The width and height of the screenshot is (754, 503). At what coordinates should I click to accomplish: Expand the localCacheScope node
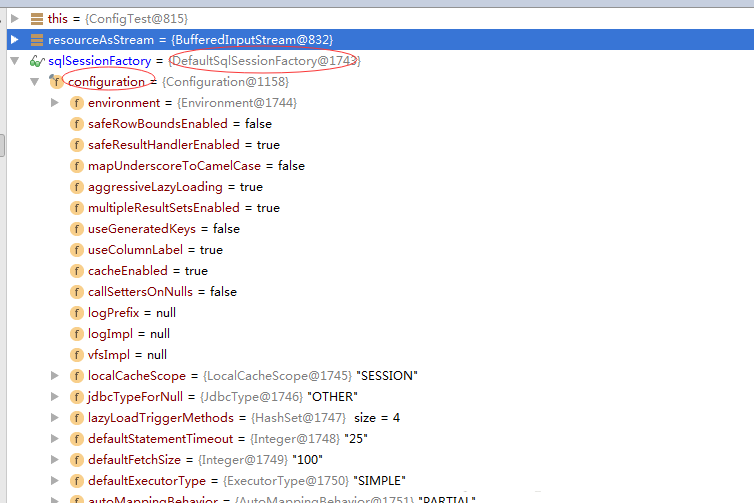pyautogui.click(x=55, y=376)
